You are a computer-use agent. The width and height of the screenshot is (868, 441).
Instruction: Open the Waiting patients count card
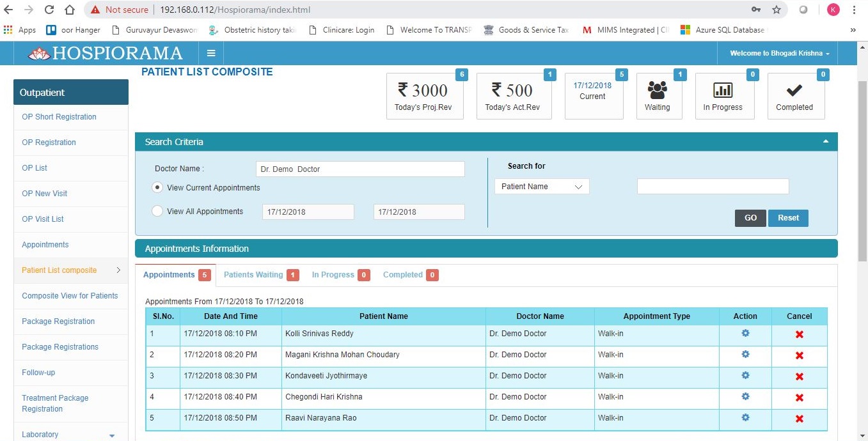tap(658, 95)
